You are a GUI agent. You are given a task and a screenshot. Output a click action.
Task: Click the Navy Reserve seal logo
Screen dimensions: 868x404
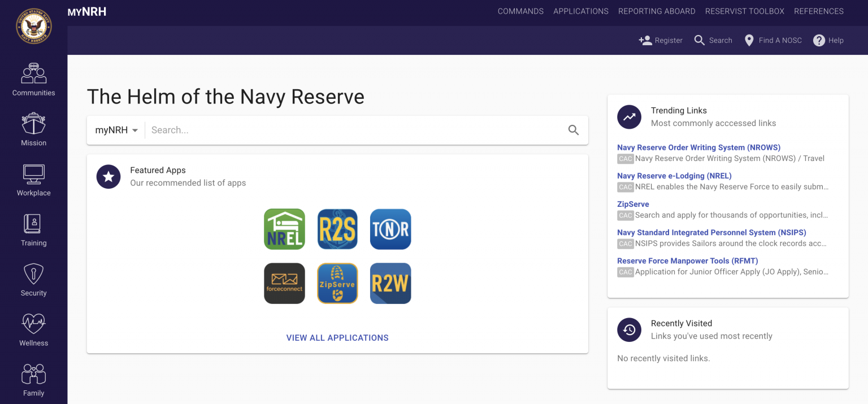click(x=34, y=27)
